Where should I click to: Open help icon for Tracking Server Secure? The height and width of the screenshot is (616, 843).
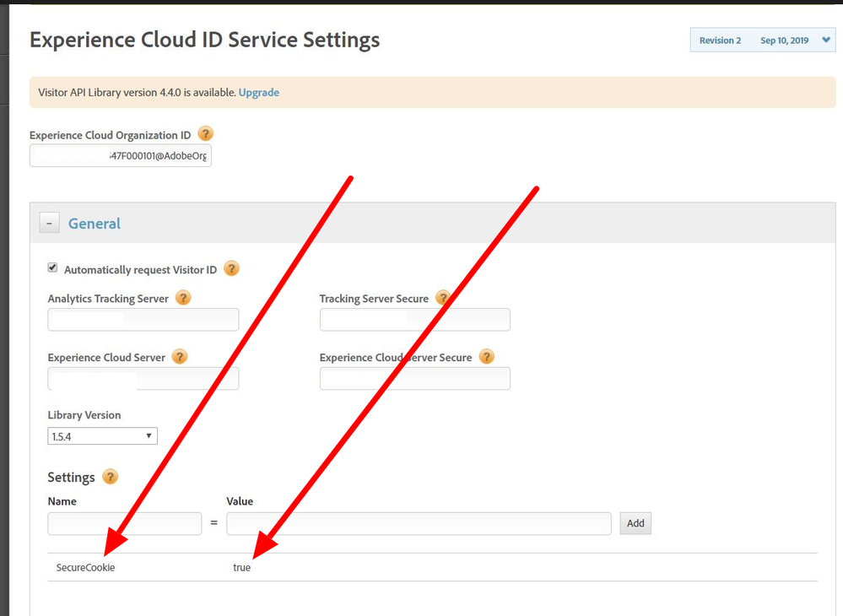click(x=442, y=298)
